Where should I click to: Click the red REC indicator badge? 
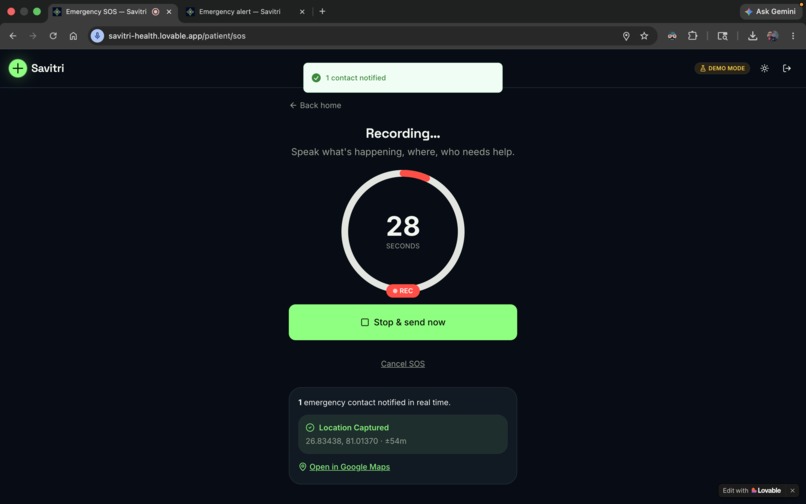click(x=403, y=291)
